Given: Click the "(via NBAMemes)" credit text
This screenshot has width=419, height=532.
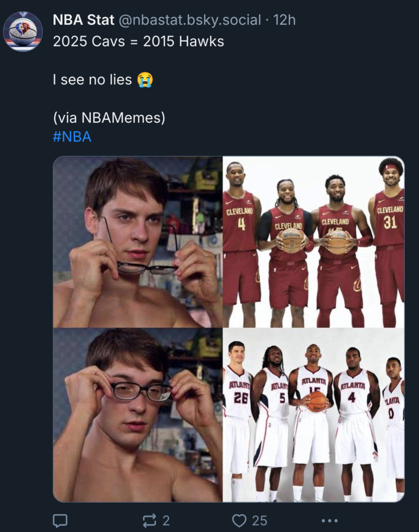Looking at the screenshot, I should [109, 117].
